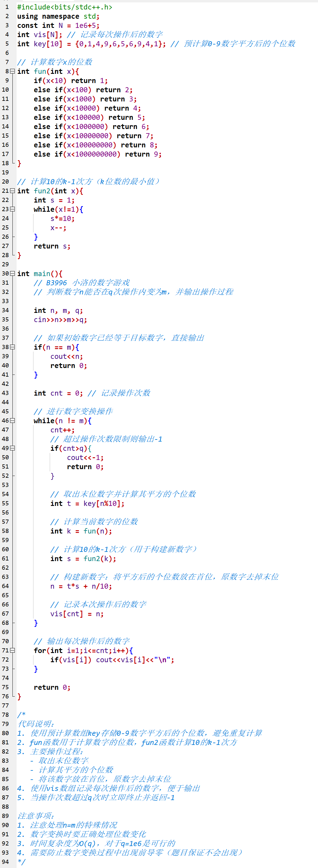
Task: Click the else if(x<1000000) return 6; line
Action: pyautogui.click(x=91, y=127)
